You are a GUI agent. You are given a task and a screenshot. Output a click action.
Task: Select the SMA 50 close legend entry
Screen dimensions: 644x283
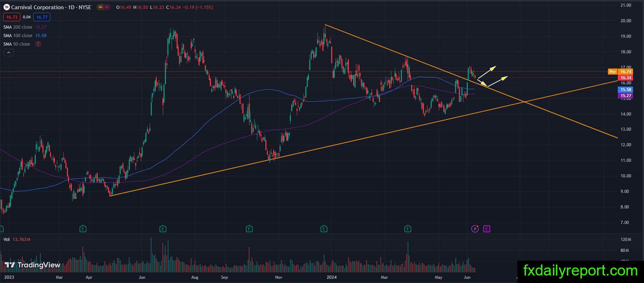17,44
